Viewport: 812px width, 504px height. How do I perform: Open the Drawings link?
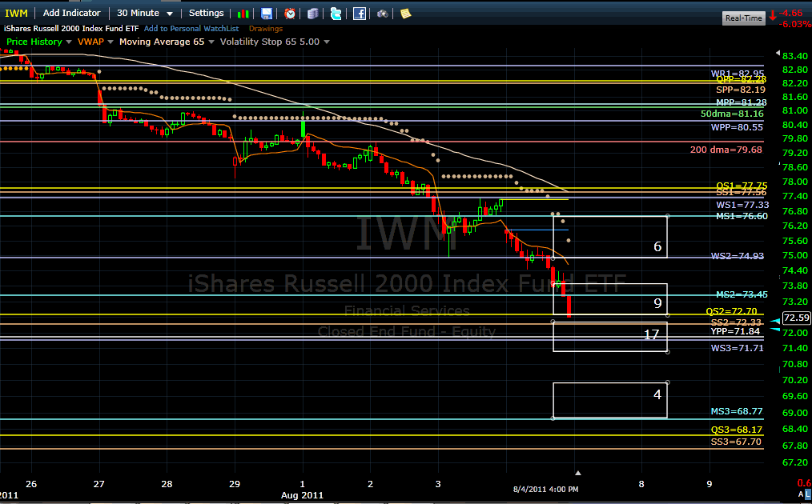(x=266, y=29)
